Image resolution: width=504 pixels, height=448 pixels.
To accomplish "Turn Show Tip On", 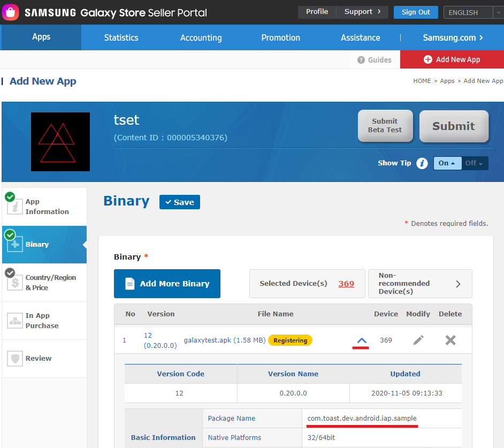I will tap(447, 163).
